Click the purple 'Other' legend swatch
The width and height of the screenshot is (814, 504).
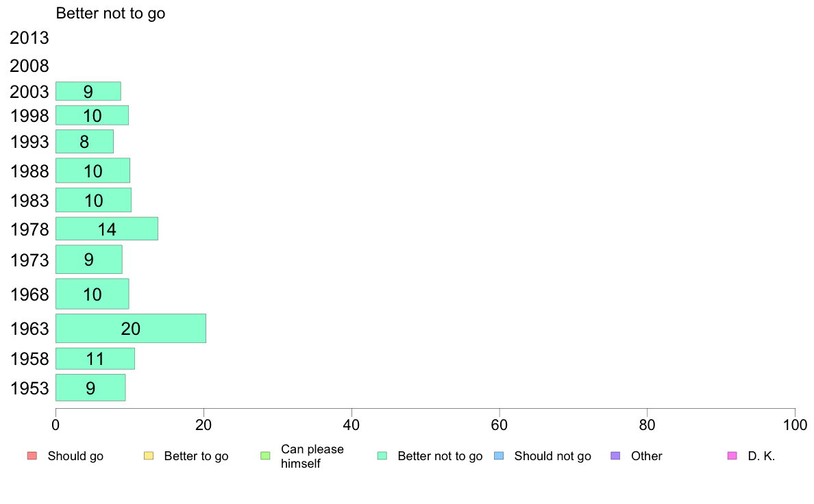pos(615,456)
